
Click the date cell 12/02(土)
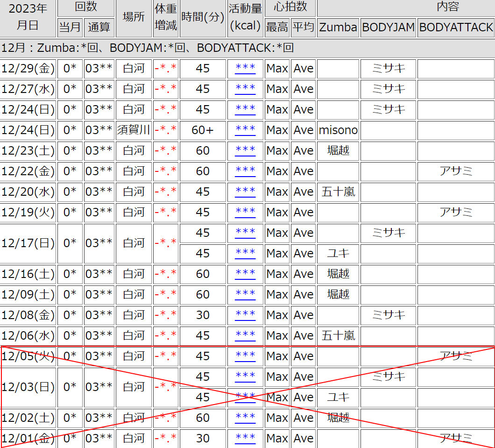28,418
